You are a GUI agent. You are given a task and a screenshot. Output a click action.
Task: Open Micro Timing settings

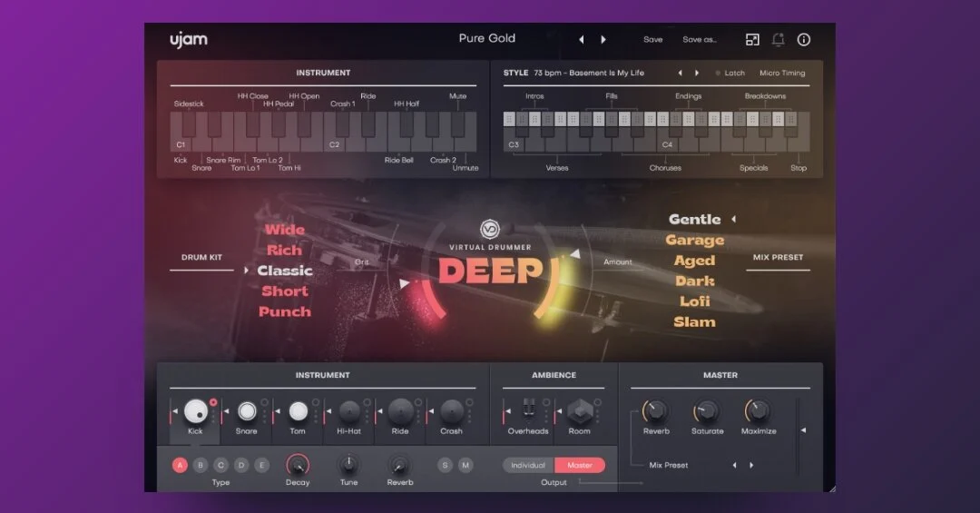pos(782,74)
